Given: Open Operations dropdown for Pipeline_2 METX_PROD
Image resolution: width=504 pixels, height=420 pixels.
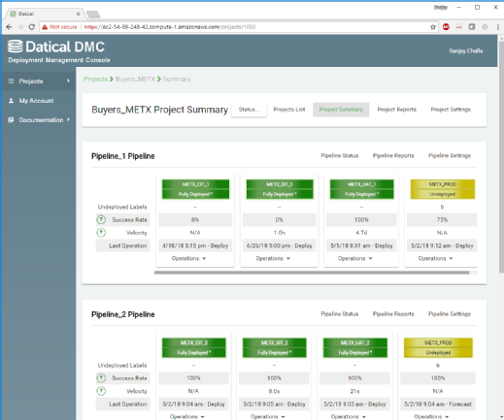Looking at the screenshot, I should click(431, 416).
